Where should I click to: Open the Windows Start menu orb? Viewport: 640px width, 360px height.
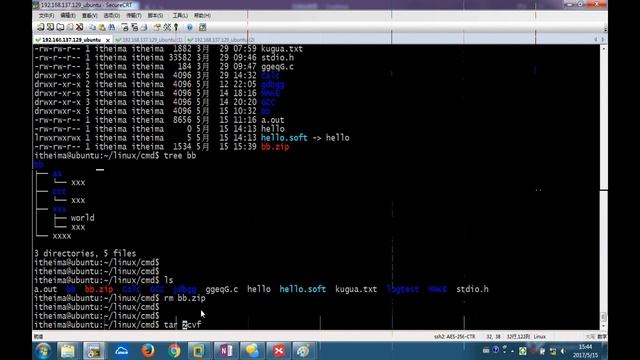(43, 351)
